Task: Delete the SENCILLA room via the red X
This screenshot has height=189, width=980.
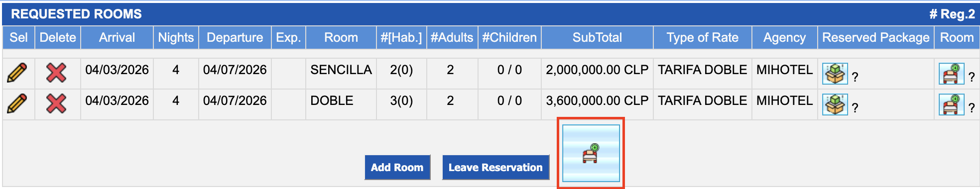Action: [x=56, y=73]
